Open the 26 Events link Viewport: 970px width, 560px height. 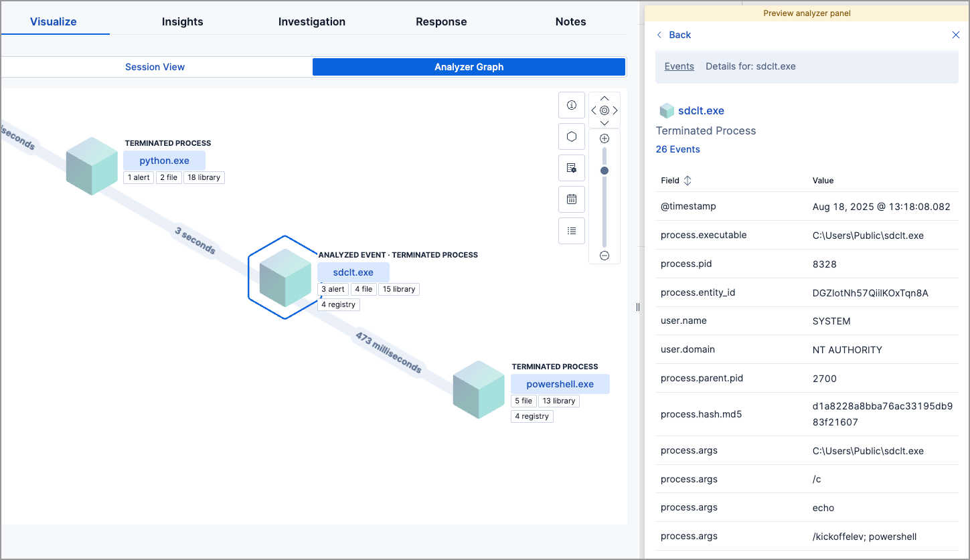click(x=677, y=149)
